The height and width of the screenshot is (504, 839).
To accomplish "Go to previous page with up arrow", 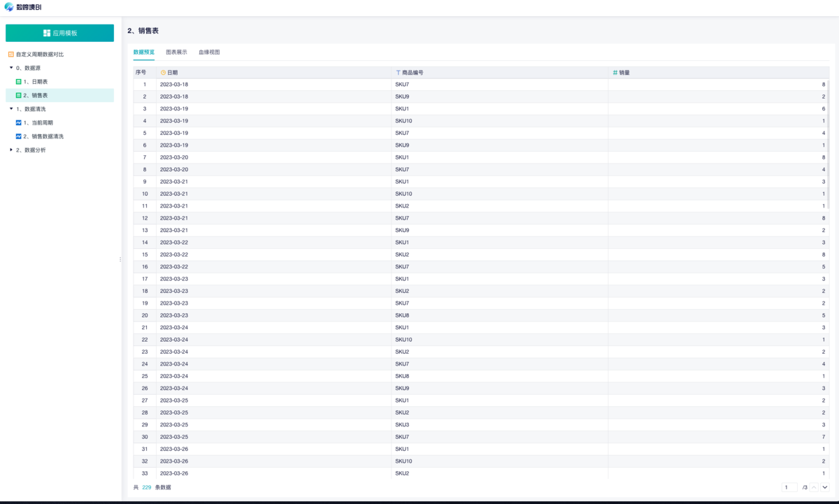I will [x=815, y=487].
